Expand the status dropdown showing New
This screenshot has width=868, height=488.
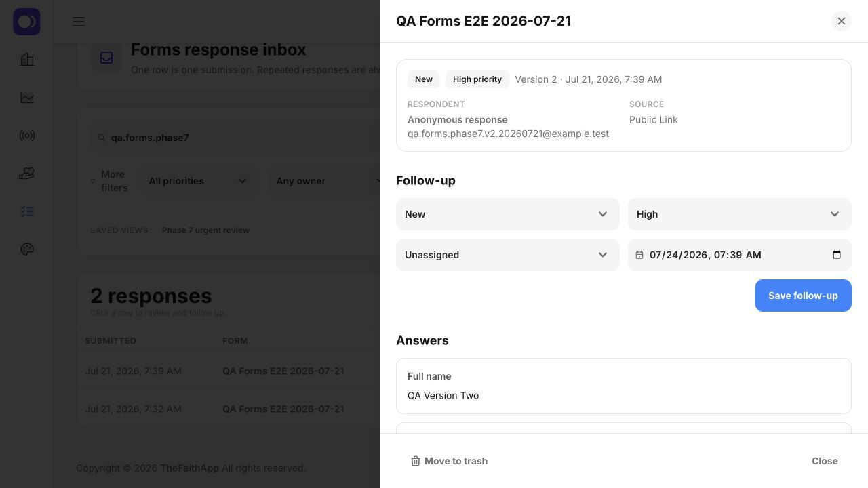point(508,214)
